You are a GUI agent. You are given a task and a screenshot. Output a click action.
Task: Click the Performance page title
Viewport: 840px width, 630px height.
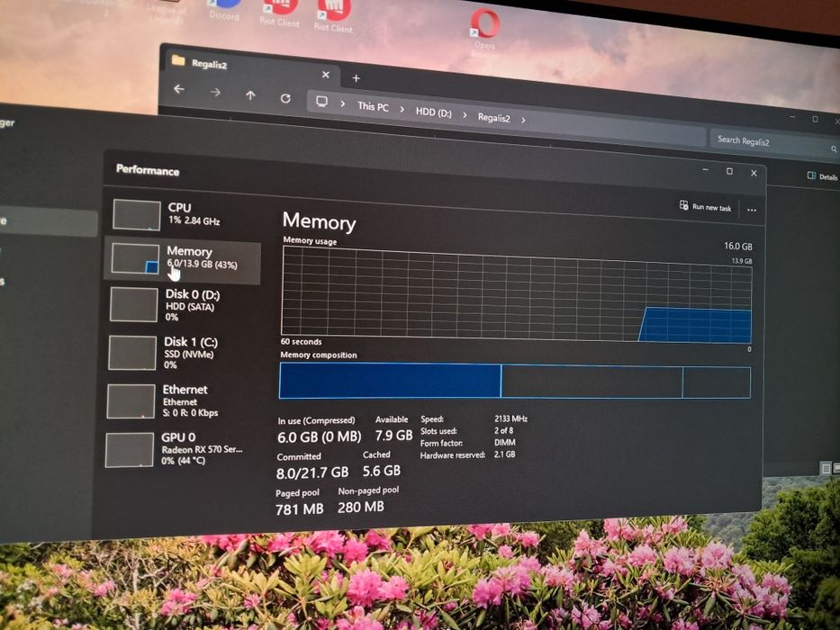(148, 170)
